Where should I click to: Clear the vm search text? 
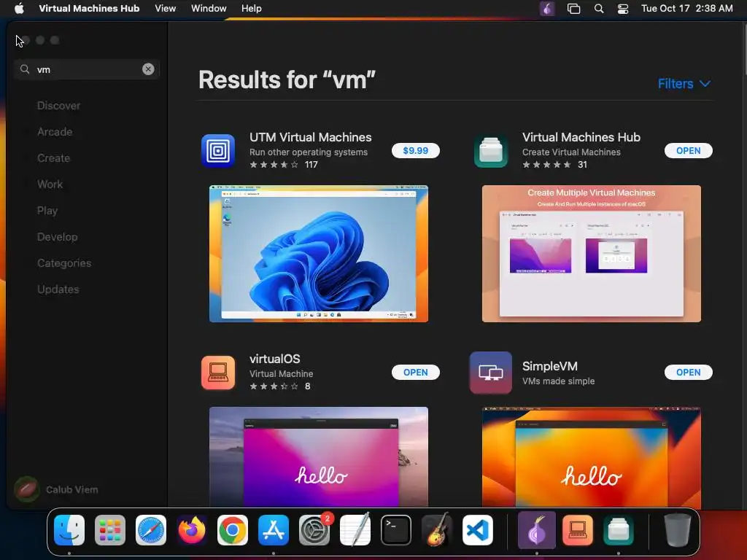pos(148,69)
